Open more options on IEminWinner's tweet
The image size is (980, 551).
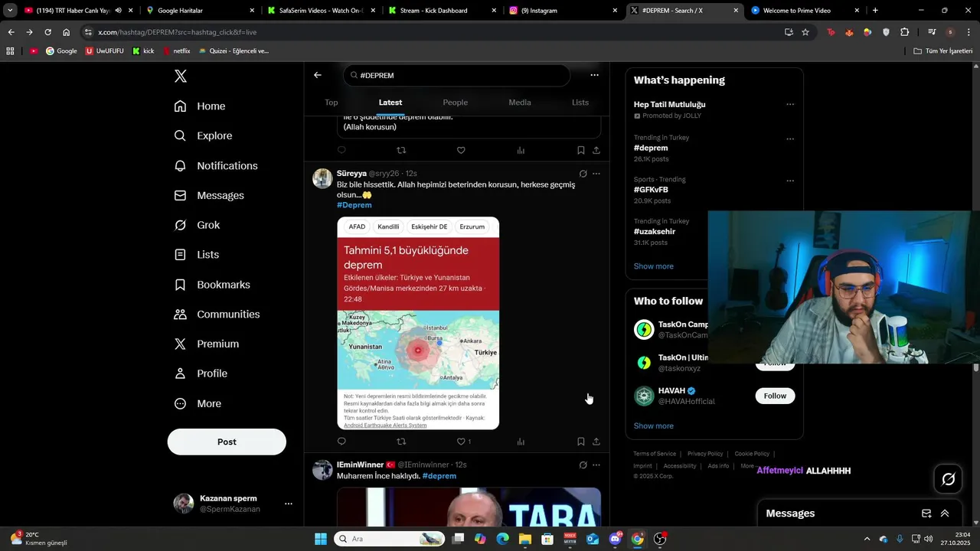coord(596,465)
